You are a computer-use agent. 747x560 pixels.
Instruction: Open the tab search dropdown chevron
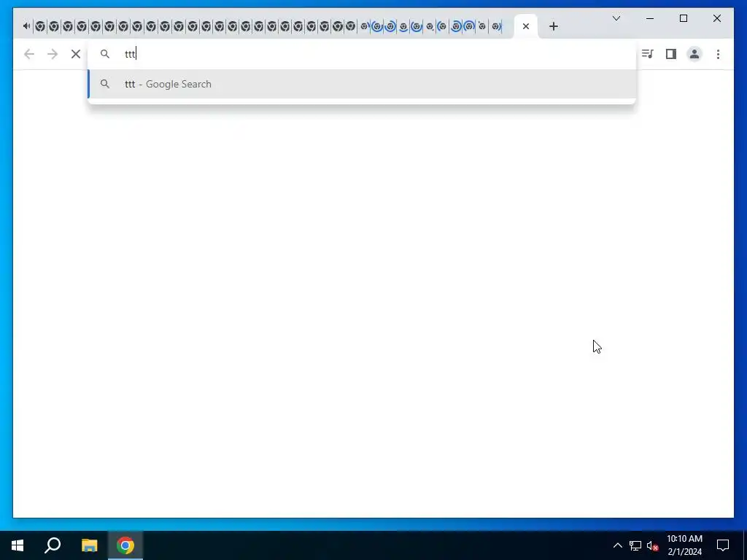[616, 18]
